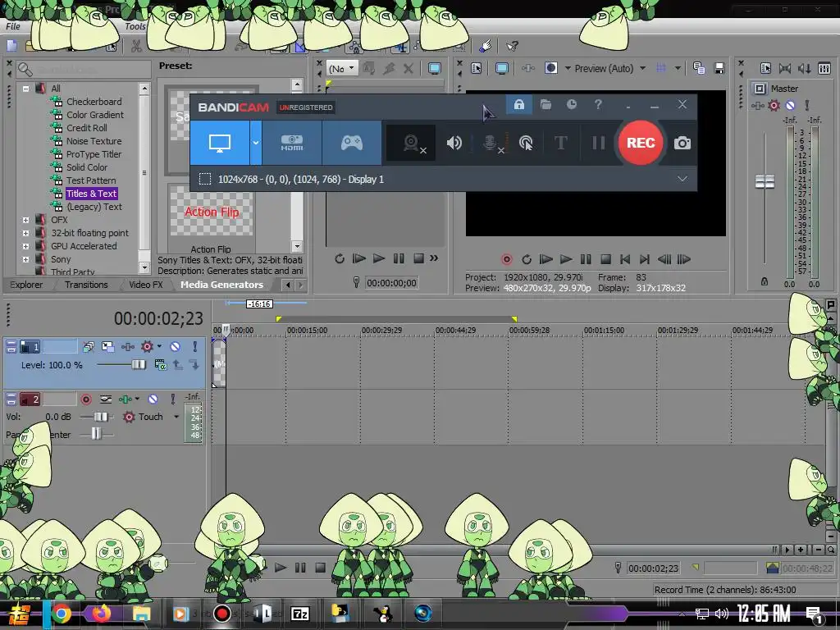
Task: Adjust the Master volume fader
Action: point(765,181)
